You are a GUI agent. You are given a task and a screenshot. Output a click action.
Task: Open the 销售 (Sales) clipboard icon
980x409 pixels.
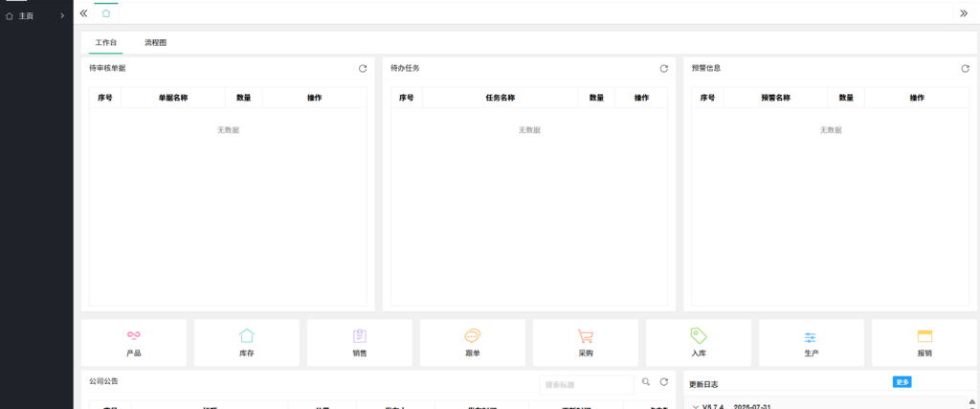click(360, 336)
